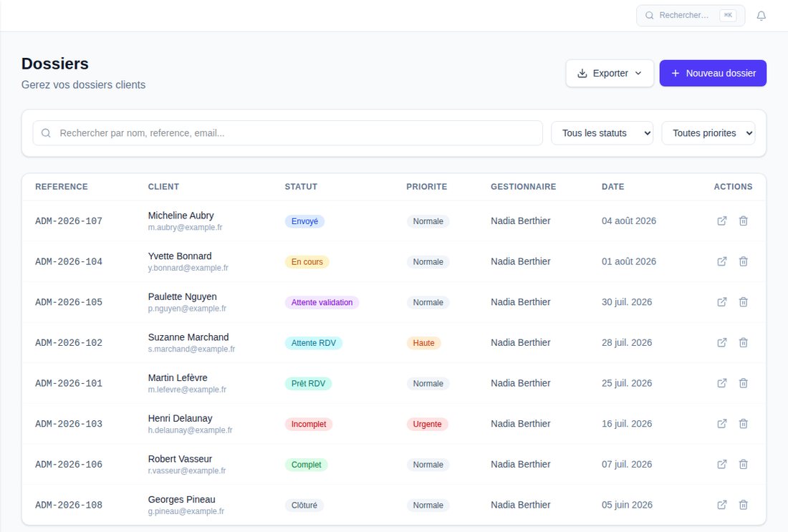Create a Nouveau dossier
This screenshot has width=788, height=532.
point(713,73)
